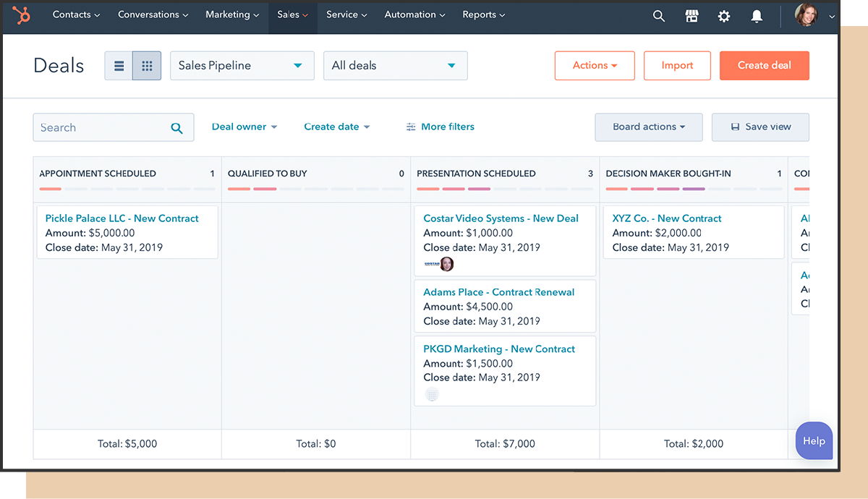Open the HubSpot Marketplace icon
The width and height of the screenshot is (868, 499).
(x=692, y=15)
